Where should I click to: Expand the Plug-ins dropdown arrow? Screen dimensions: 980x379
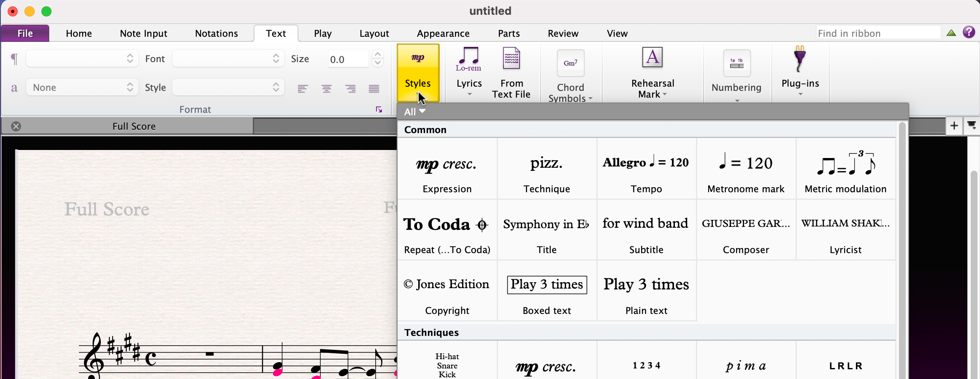[x=800, y=94]
